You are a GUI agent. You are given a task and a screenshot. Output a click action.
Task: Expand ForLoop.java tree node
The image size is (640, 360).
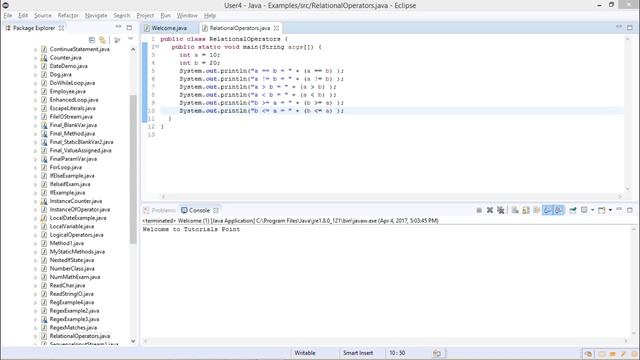coord(36,167)
